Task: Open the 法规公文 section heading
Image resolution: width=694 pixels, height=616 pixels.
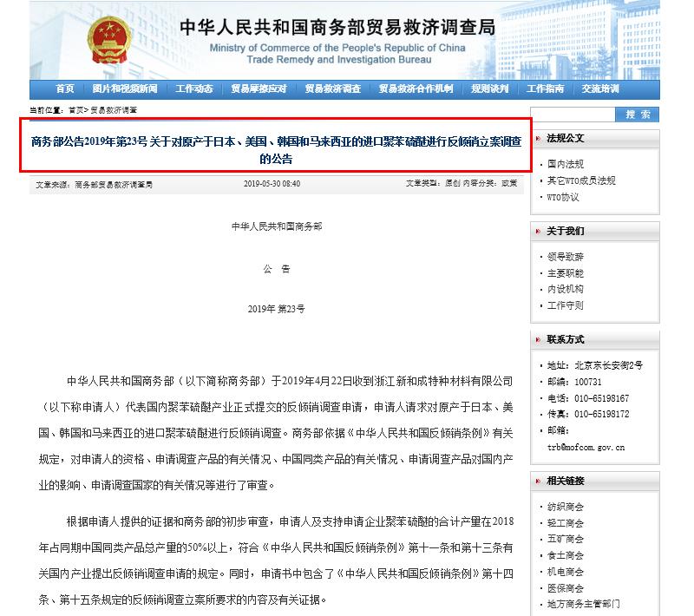Action: pos(566,139)
